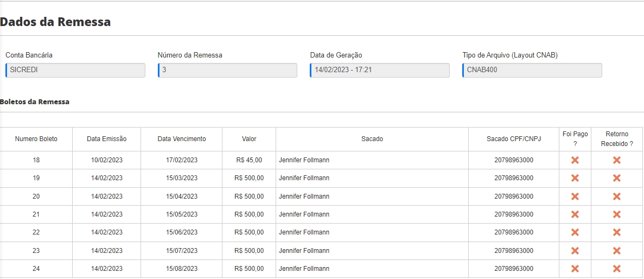Viewport: 644px width, 279px height.
Task: Click the Valor column header
Action: pos(249,139)
